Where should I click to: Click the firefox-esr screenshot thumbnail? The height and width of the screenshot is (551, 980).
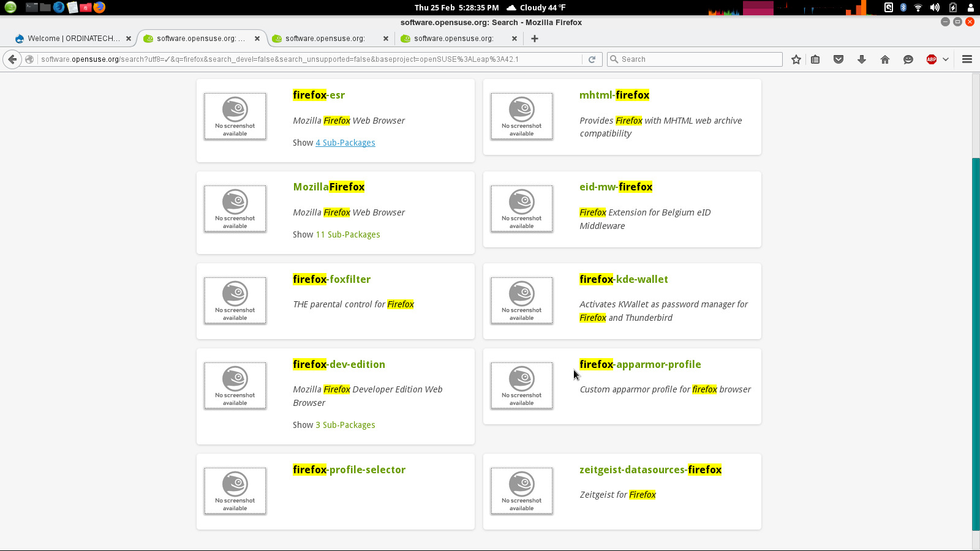[x=235, y=116]
